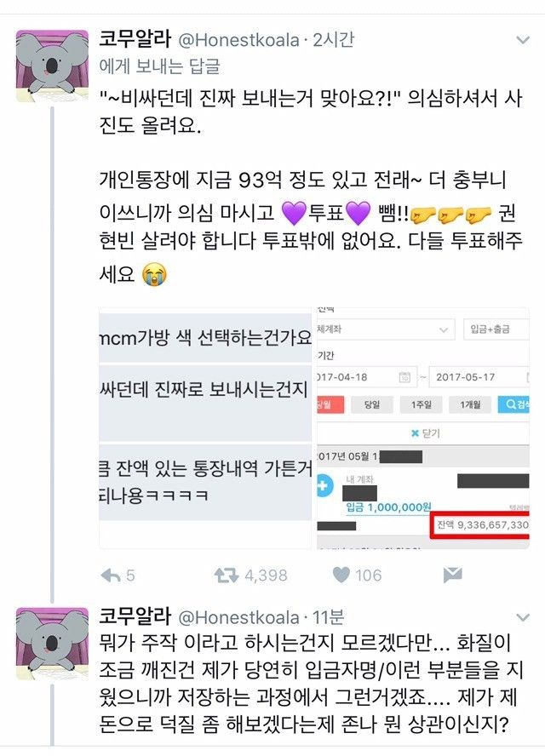Image resolution: width=545 pixels, height=756 pixels.
Task: Click the 코무알라 name on second tweet
Action: pyautogui.click(x=135, y=616)
